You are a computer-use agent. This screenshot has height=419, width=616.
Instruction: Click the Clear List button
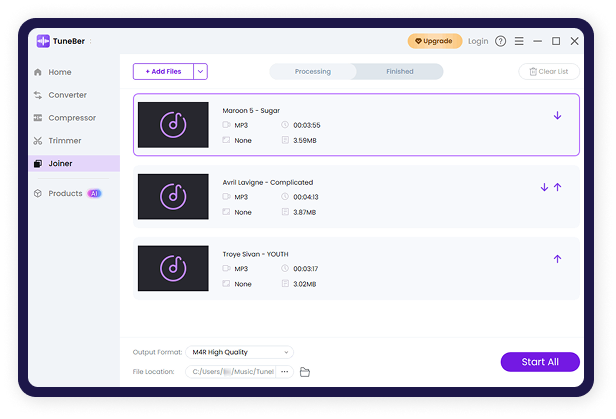point(549,71)
